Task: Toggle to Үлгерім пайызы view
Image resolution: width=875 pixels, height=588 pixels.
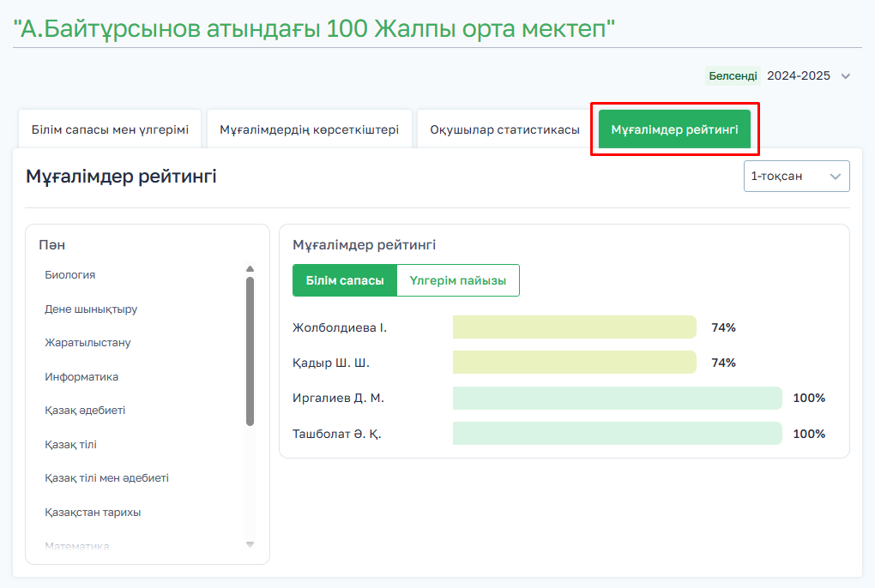Action: pos(458,280)
